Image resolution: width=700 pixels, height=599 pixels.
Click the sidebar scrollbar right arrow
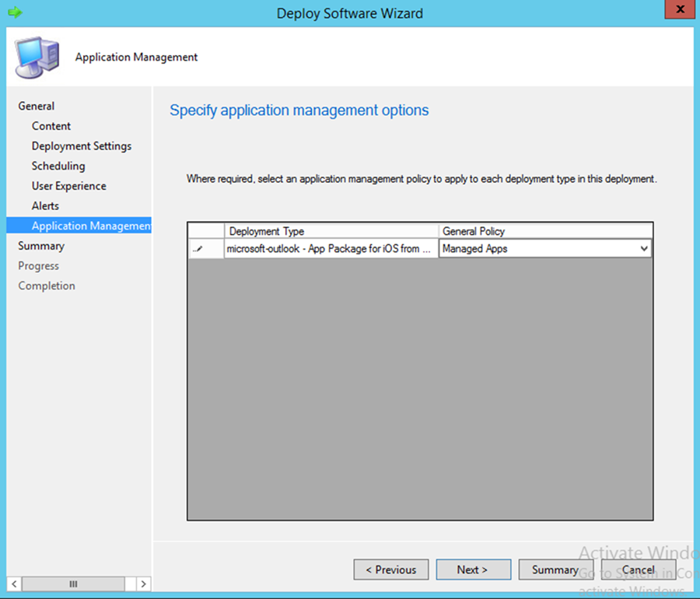click(x=143, y=583)
